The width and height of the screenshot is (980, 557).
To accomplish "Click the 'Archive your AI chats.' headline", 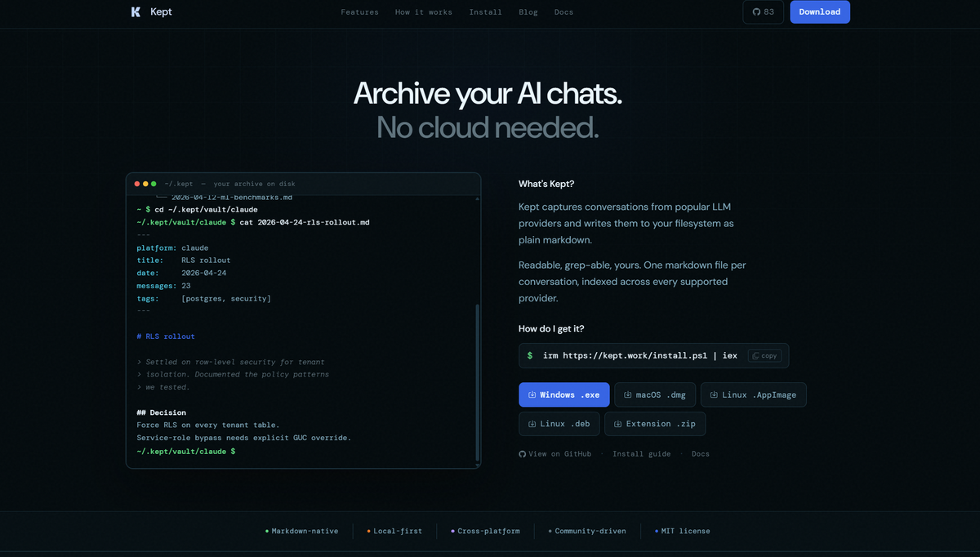I will [488, 94].
